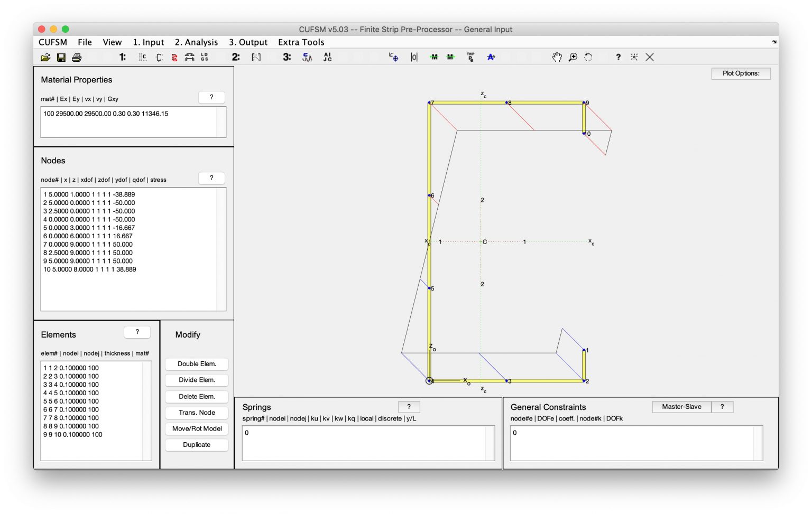
Task: Open a saved CUFSM file
Action: pyautogui.click(x=45, y=57)
